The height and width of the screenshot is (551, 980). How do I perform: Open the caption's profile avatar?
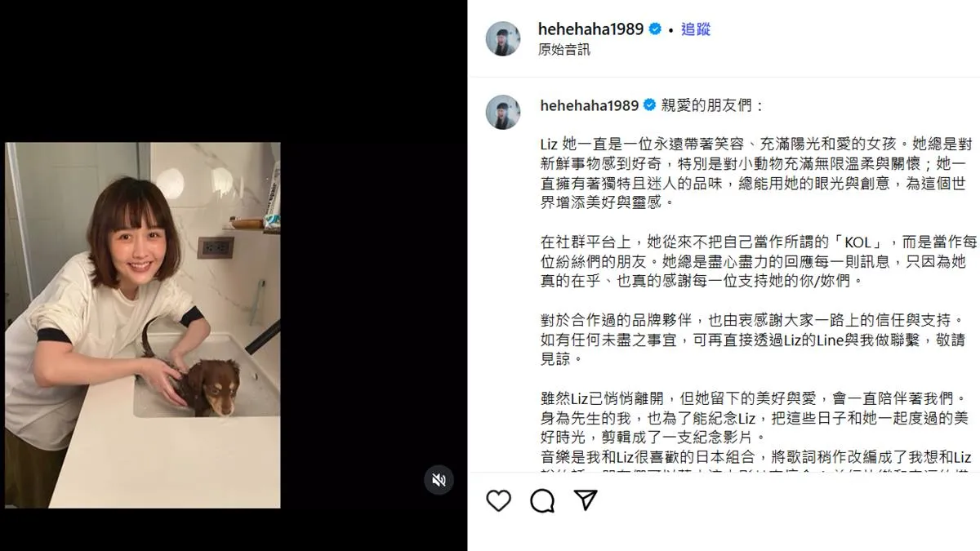click(x=503, y=113)
